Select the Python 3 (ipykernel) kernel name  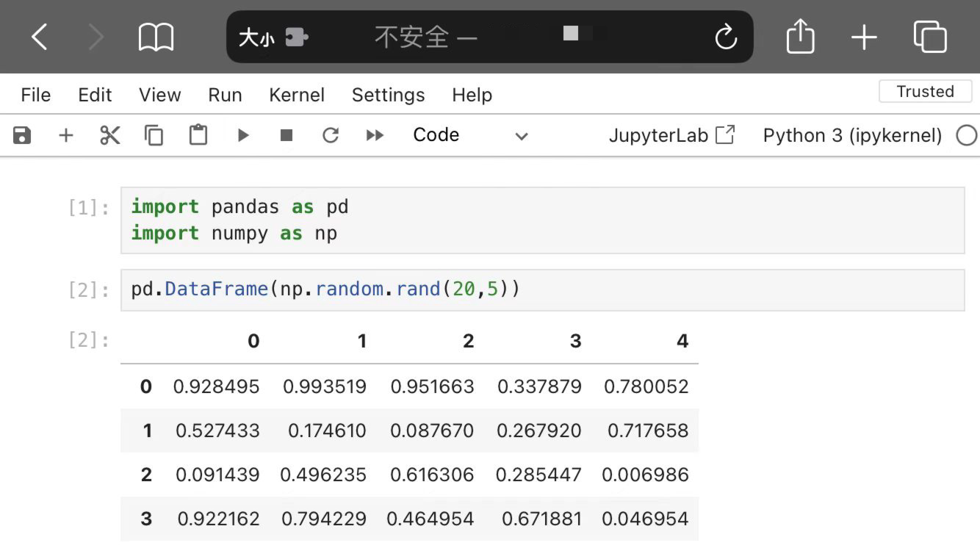(852, 135)
